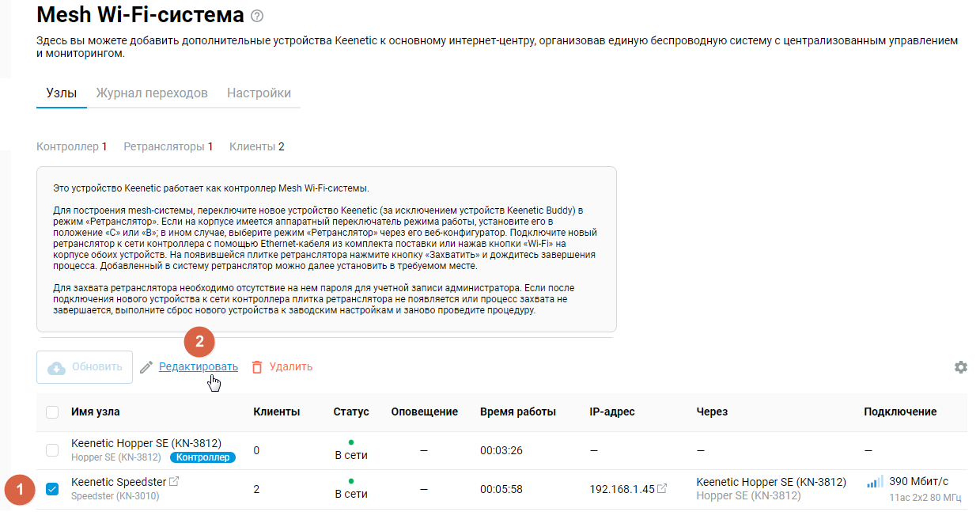Check the Keenetic Hopper SE row checkbox
Image resolution: width=980 pixels, height=512 pixels.
pos(52,450)
